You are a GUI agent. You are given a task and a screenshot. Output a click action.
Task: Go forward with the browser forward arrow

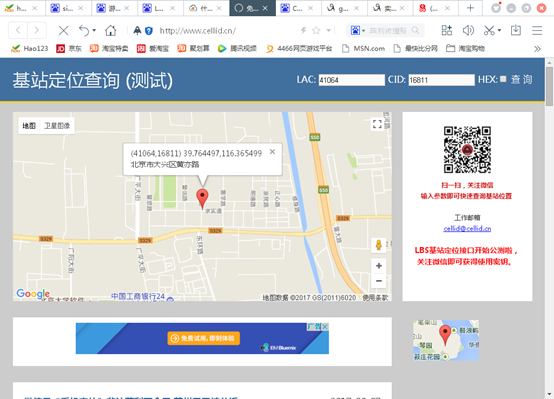[x=36, y=31]
